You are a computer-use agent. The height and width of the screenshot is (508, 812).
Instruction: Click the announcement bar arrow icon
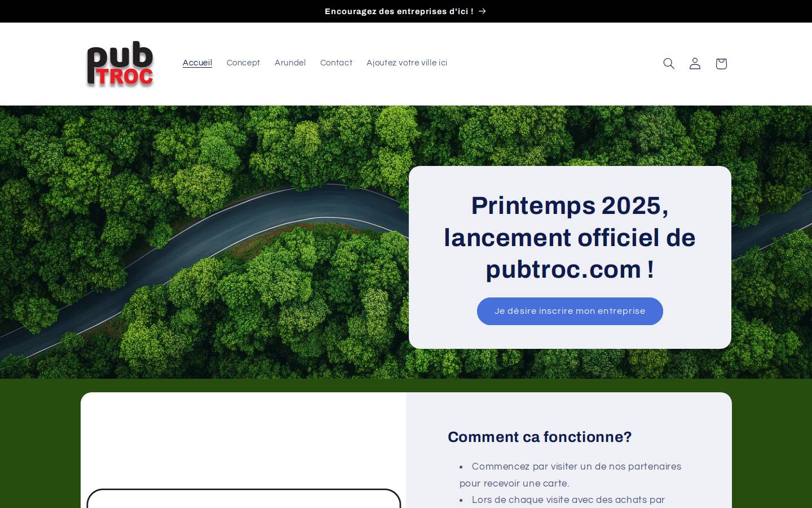[x=482, y=11]
